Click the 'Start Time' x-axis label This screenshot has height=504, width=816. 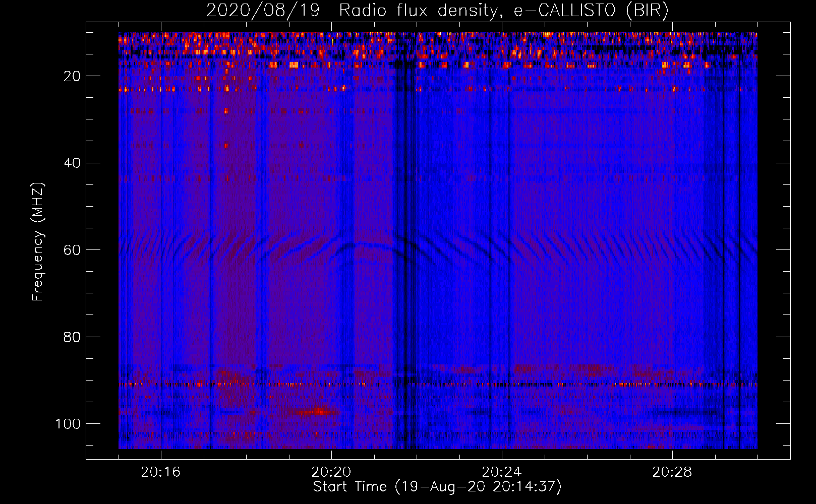437,487
